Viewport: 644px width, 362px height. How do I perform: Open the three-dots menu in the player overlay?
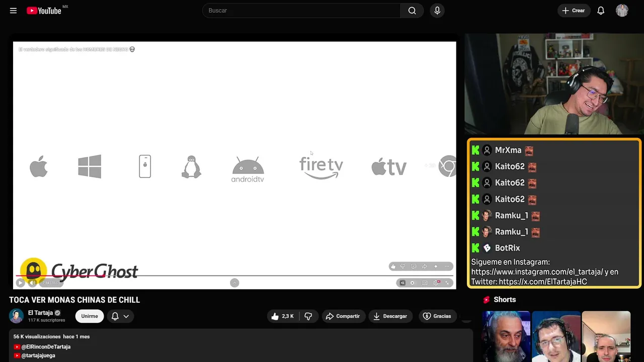(447, 266)
